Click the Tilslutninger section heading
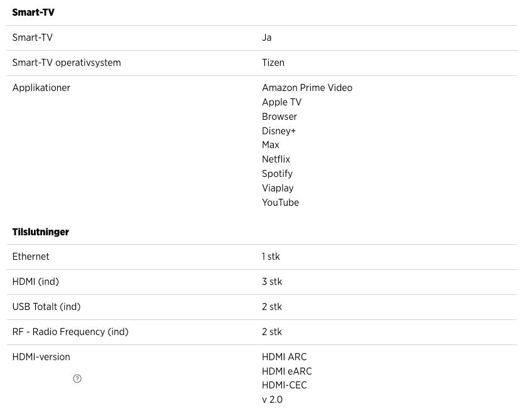This screenshot has height=416, width=532. coord(41,232)
